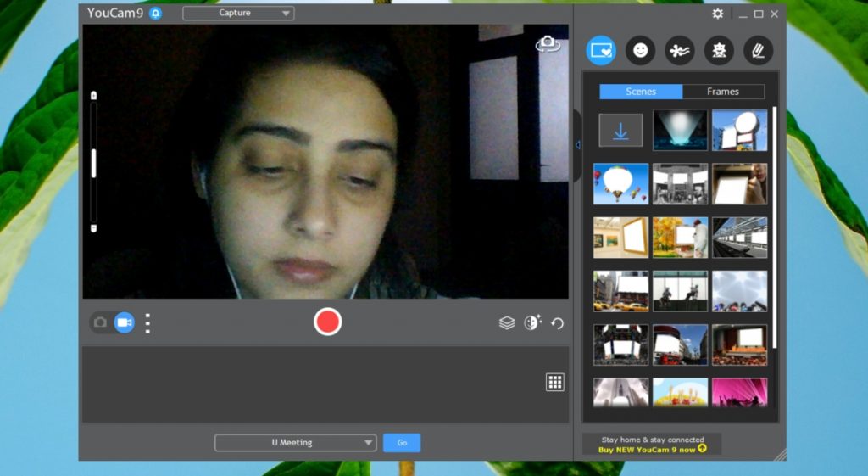Open YouCam notifications bell icon
Screen dimensions: 868x476
click(156, 13)
